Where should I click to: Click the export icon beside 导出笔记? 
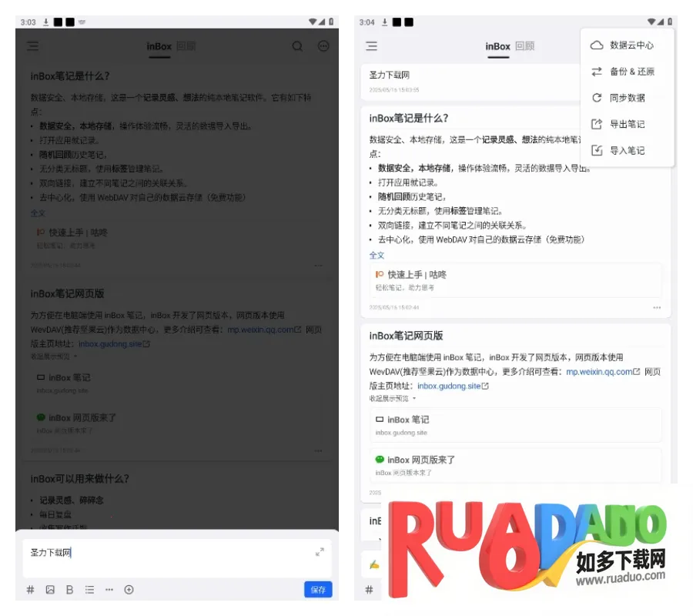pyautogui.click(x=597, y=124)
